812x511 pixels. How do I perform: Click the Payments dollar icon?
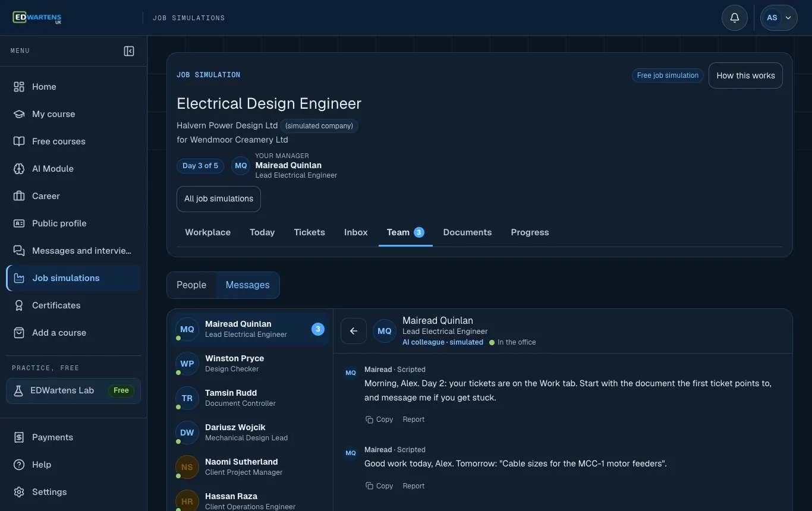19,437
